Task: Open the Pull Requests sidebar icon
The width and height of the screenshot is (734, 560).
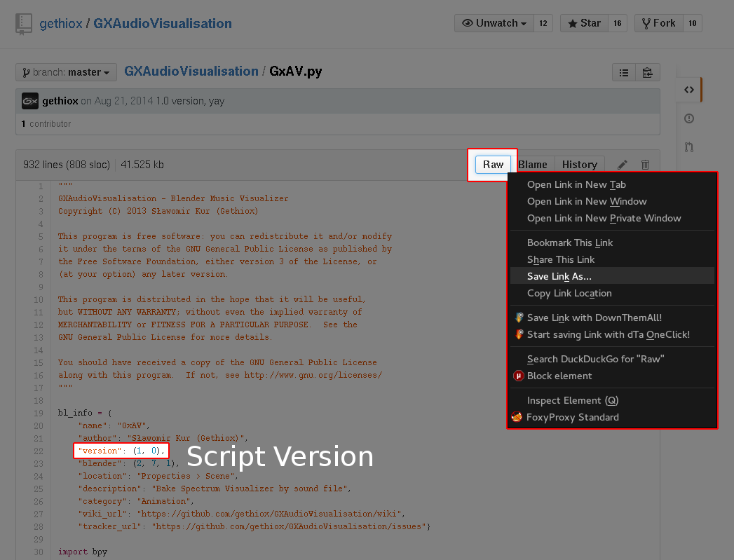Action: point(688,147)
